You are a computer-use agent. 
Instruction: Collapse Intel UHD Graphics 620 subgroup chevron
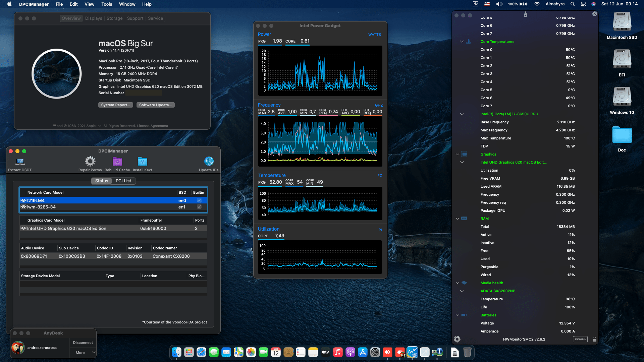point(462,162)
